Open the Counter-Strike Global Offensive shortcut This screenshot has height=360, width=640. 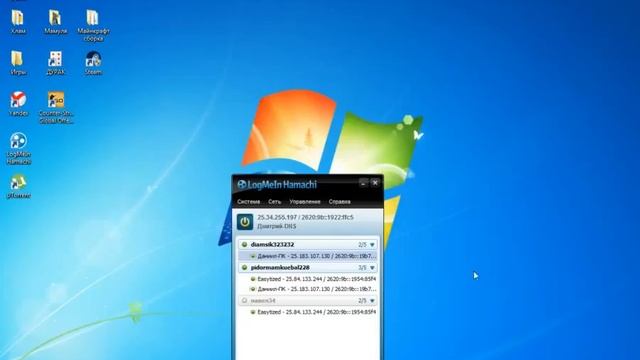[x=56, y=107]
